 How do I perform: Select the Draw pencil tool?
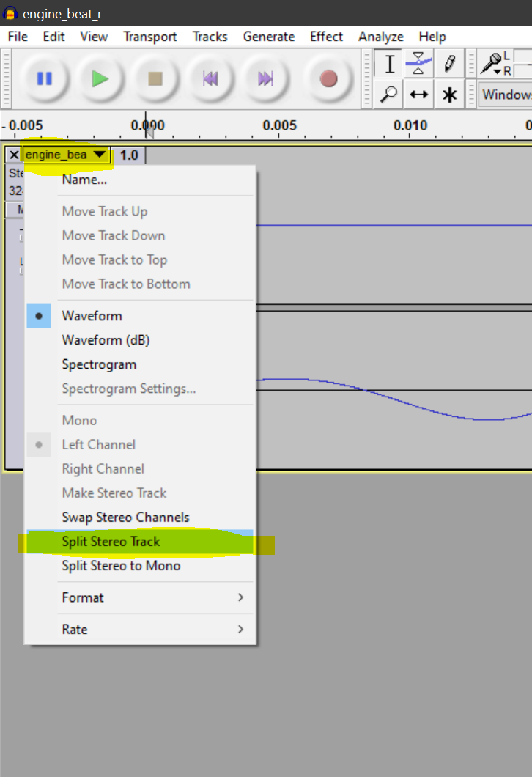pos(449,64)
